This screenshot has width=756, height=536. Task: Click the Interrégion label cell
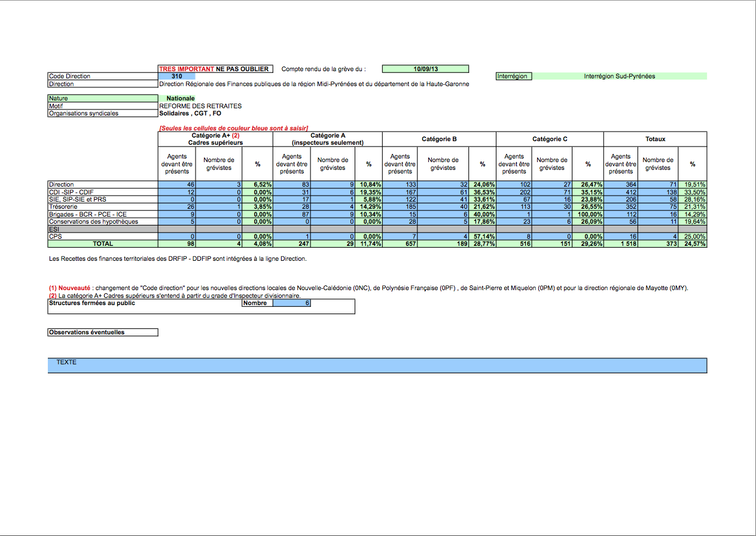514,77
